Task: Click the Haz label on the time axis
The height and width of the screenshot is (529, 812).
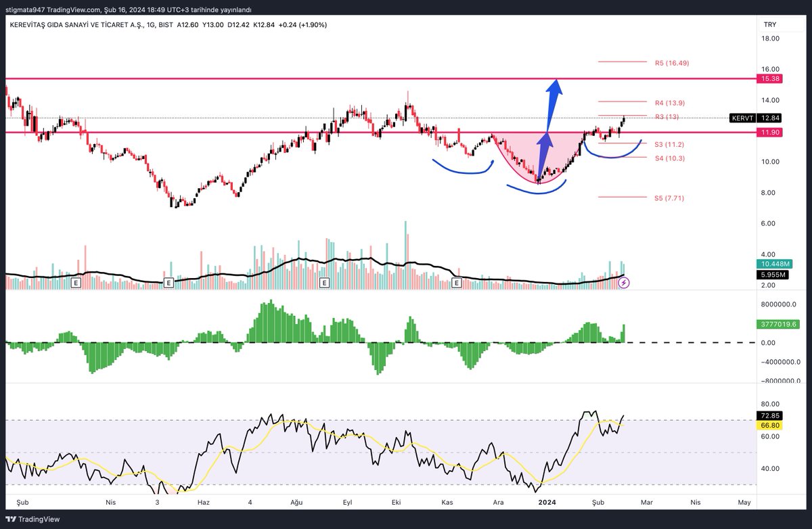Action: point(203,503)
